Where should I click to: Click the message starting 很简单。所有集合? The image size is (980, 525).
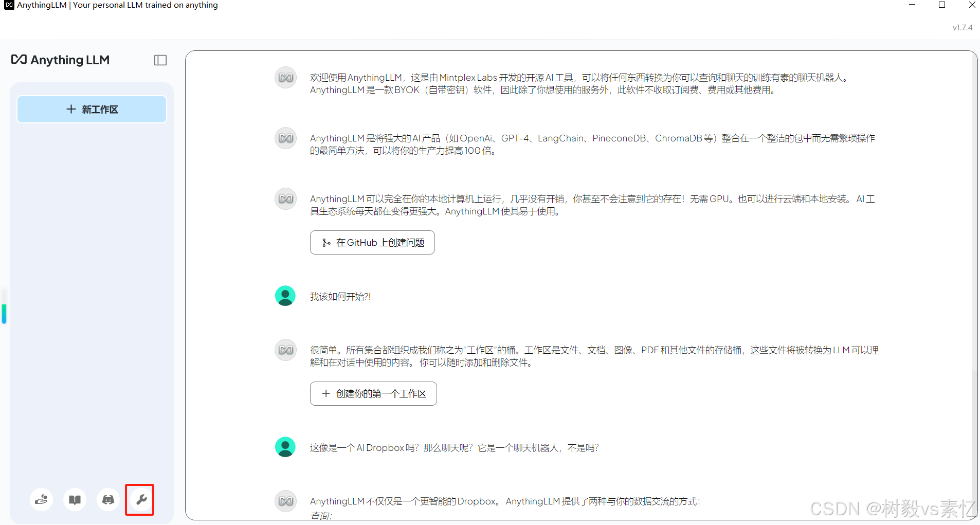coord(594,356)
